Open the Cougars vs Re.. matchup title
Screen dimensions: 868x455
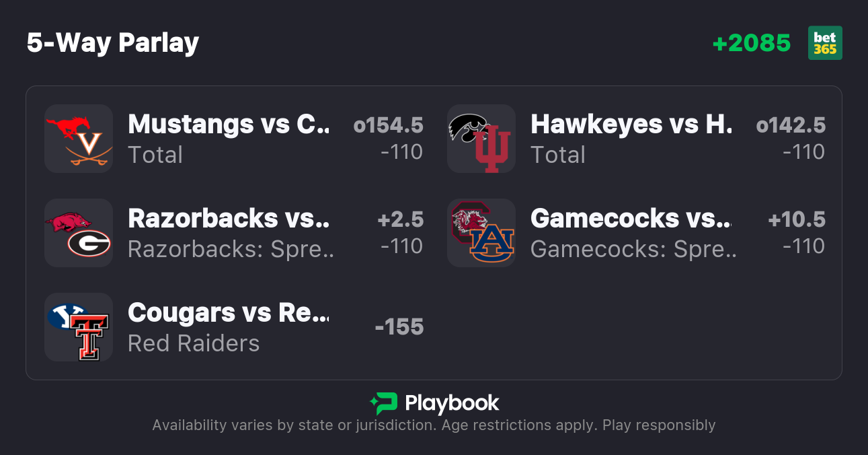click(229, 312)
